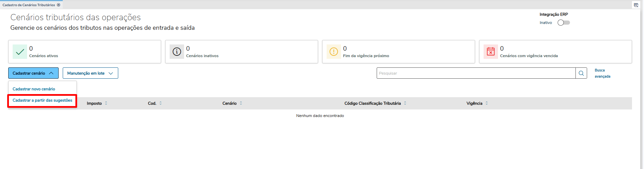Image resolution: width=644 pixels, height=169 pixels.
Task: Click the magnifying glass search icon
Action: click(x=581, y=73)
